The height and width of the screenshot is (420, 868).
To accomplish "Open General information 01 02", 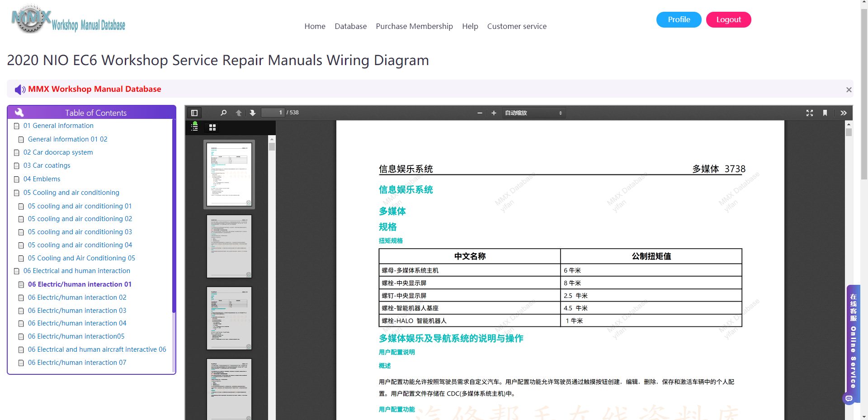I will pos(67,139).
